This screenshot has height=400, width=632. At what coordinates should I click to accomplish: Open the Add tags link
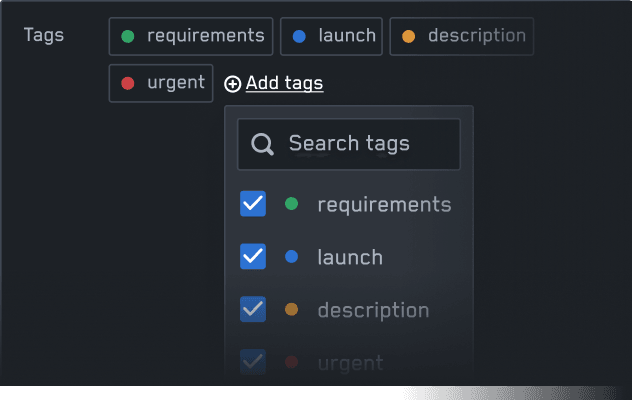click(x=285, y=83)
